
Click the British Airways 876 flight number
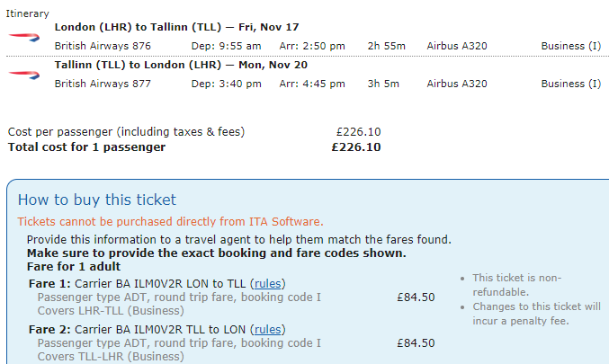point(103,46)
